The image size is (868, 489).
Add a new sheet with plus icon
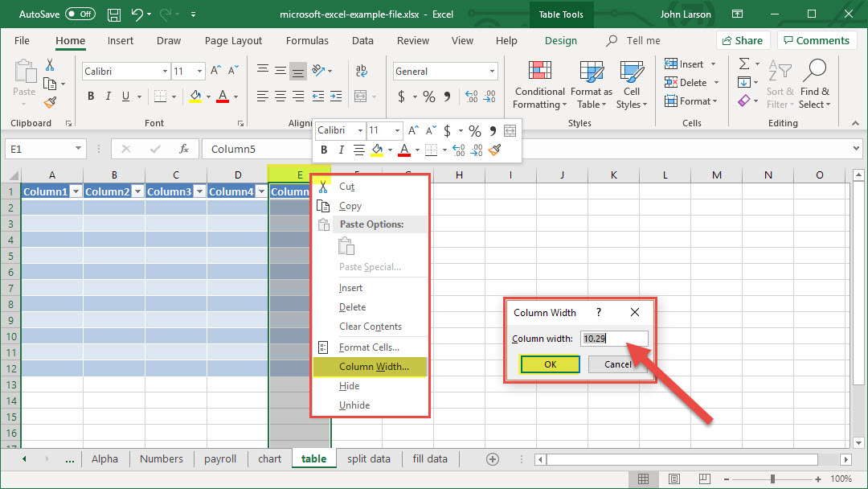(493, 458)
